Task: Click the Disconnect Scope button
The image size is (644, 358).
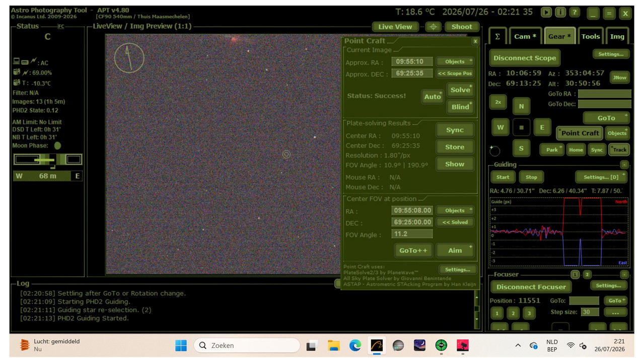Action: 525,58
